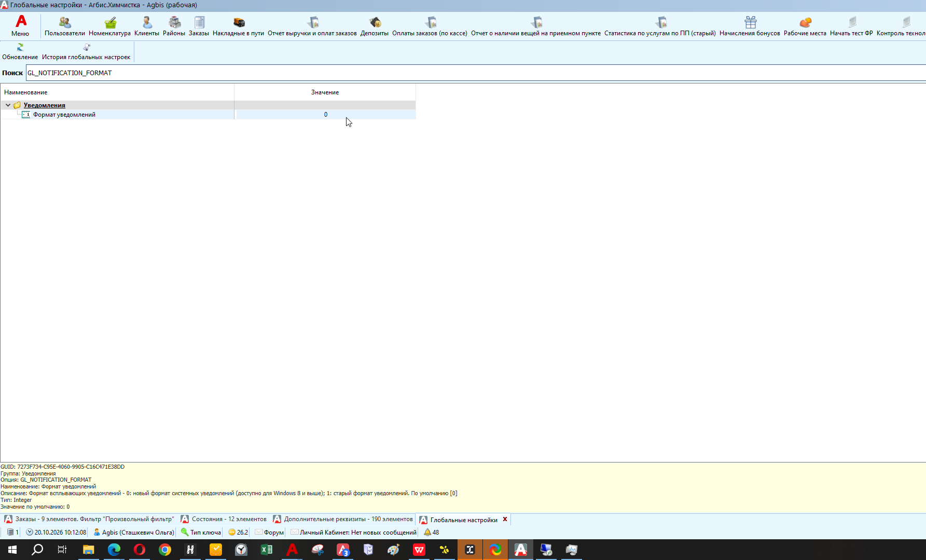926x560 pixels.
Task: Open Клиенты toolbar icon
Action: coord(147,25)
